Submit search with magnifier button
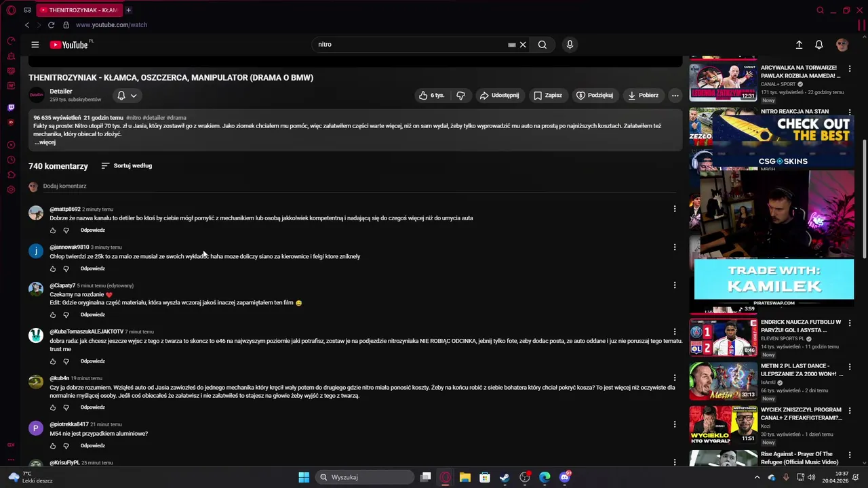Viewport: 868px width, 488px height. [542, 45]
